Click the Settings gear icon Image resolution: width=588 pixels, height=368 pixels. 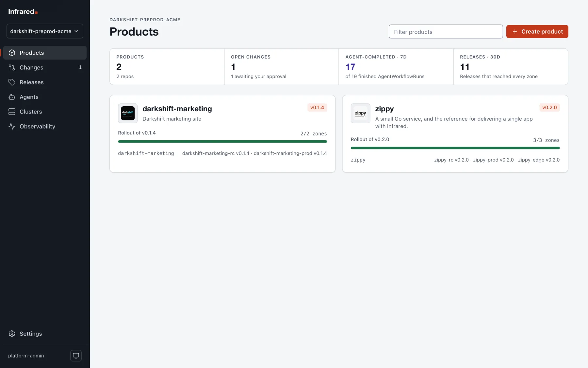point(12,334)
